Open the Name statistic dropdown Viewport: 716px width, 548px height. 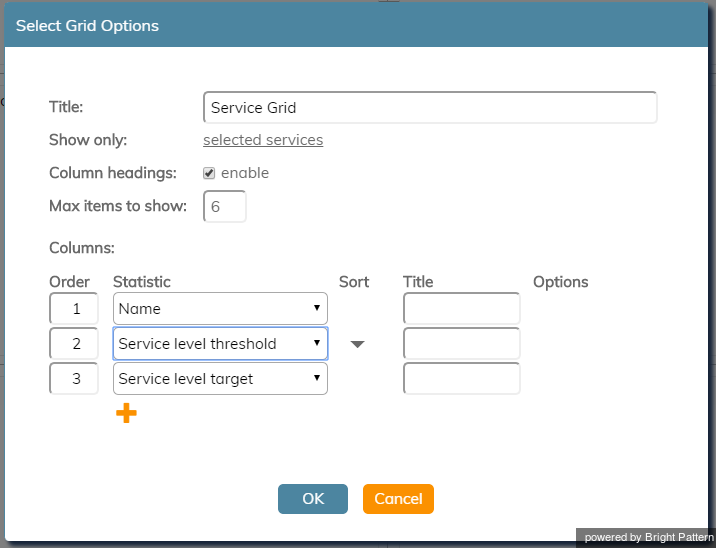pos(220,309)
